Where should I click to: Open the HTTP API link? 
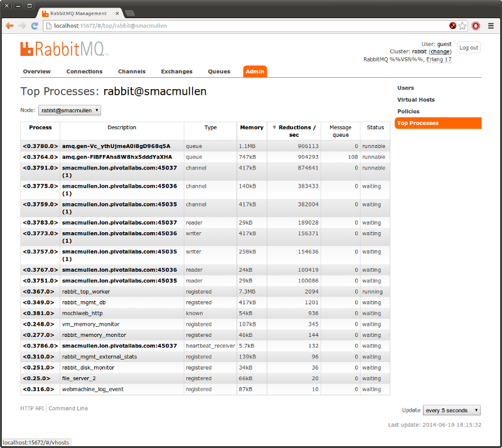(32, 408)
